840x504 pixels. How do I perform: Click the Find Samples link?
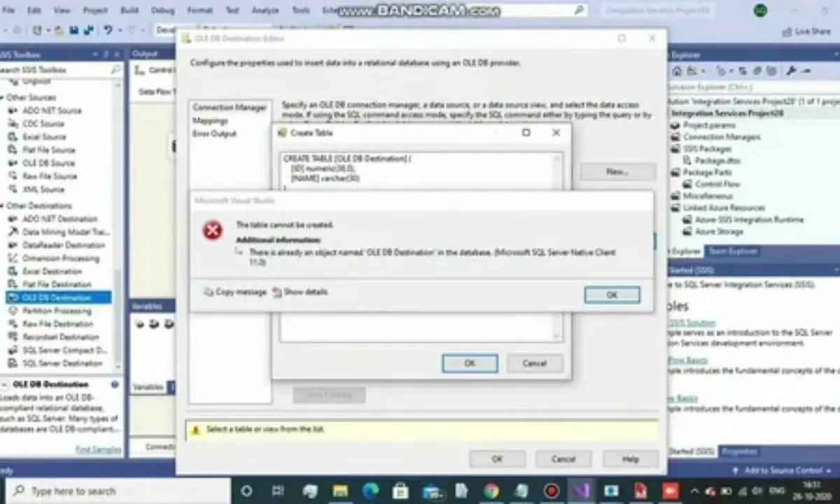point(98,449)
